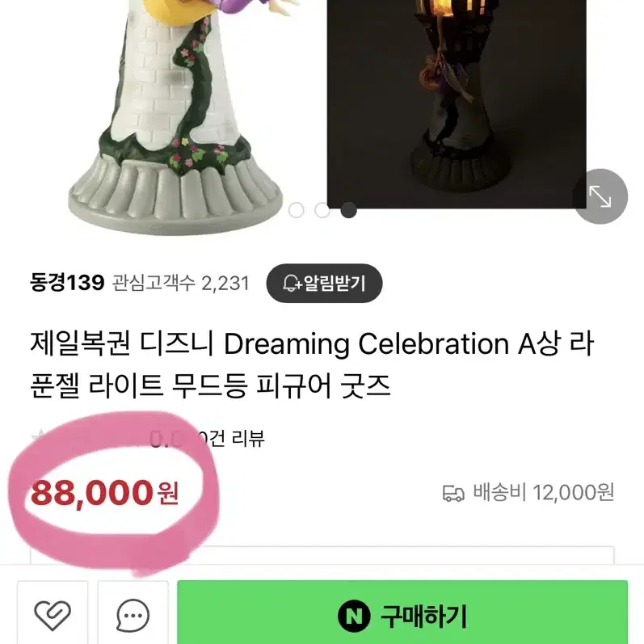Click 관심고객수 2,231 follower count

click(x=181, y=283)
